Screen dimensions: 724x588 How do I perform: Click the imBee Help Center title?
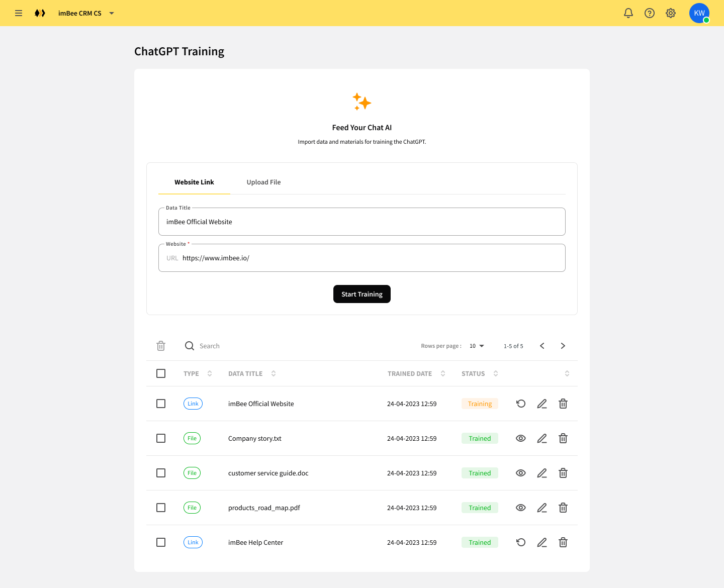(x=255, y=542)
